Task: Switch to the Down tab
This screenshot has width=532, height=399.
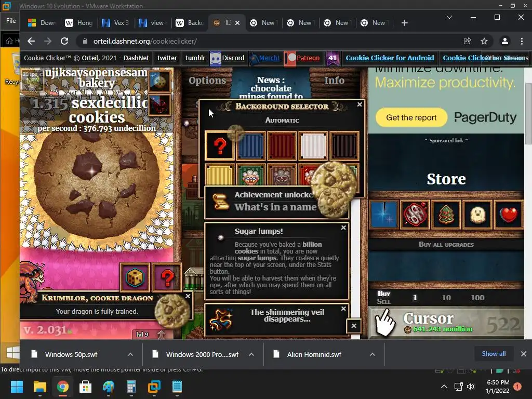Action: tap(42, 23)
